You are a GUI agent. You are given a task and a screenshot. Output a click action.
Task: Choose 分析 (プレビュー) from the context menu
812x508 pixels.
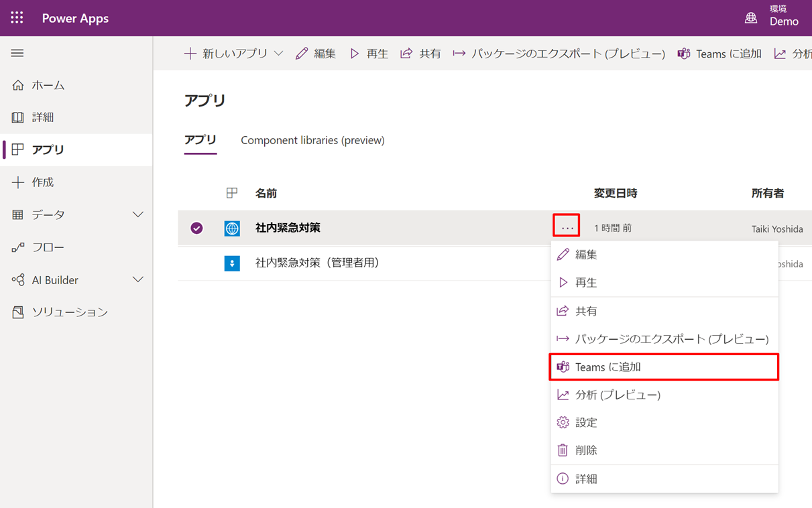click(x=664, y=395)
